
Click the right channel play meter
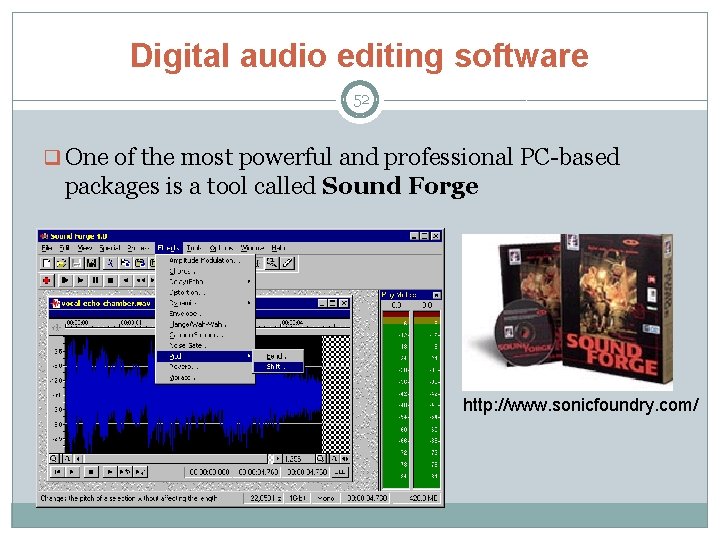coord(427,399)
